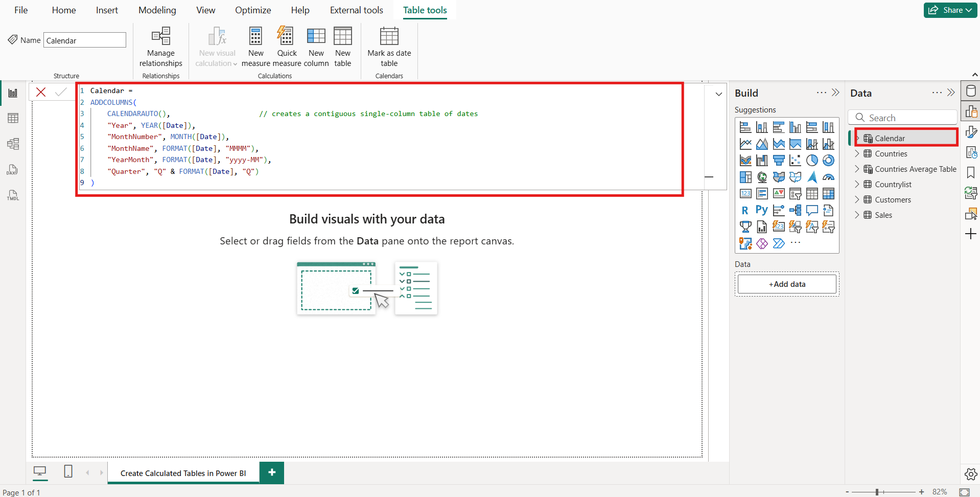The height and width of the screenshot is (497, 980).
Task: Switch to the TMDL view
Action: [12, 195]
